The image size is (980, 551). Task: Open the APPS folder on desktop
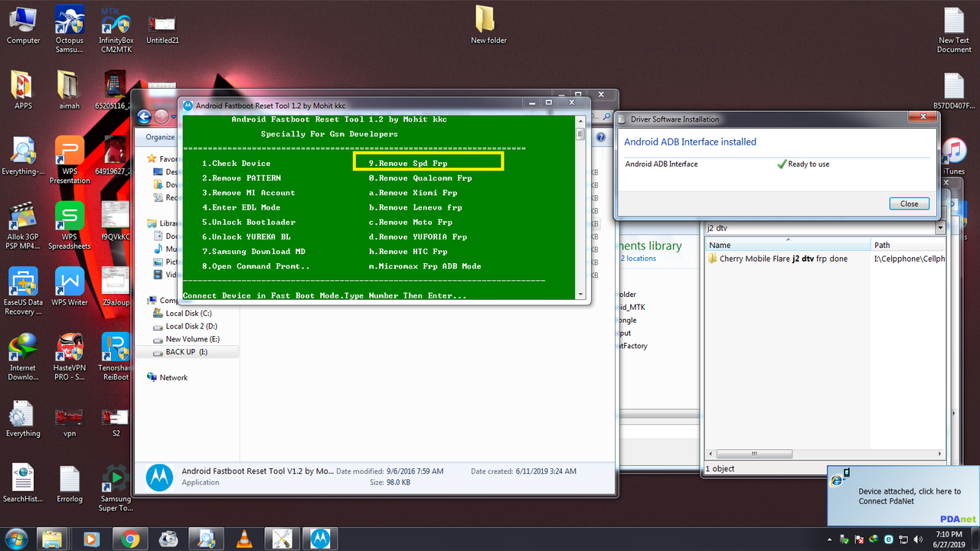(x=23, y=90)
